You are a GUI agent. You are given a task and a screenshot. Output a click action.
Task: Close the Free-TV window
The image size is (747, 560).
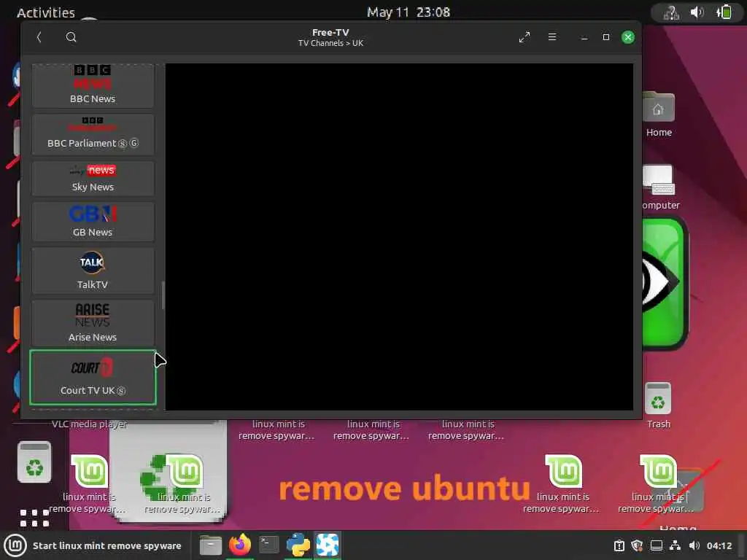point(628,37)
